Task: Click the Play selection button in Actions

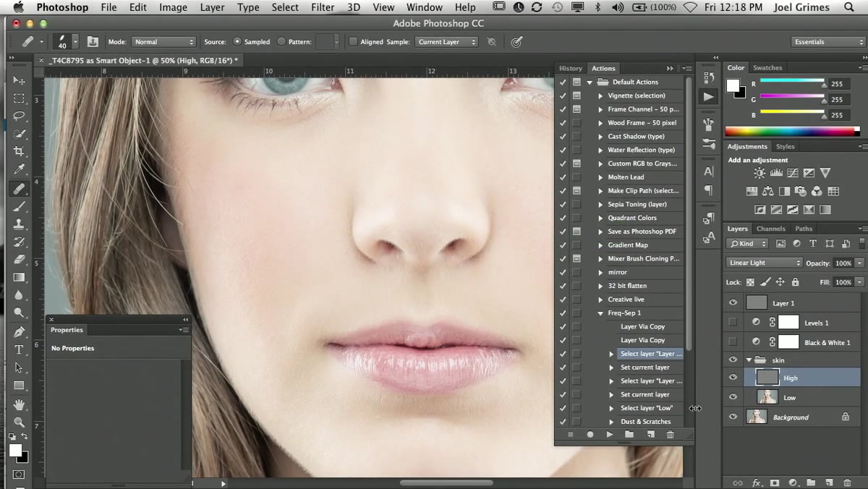Action: click(609, 435)
